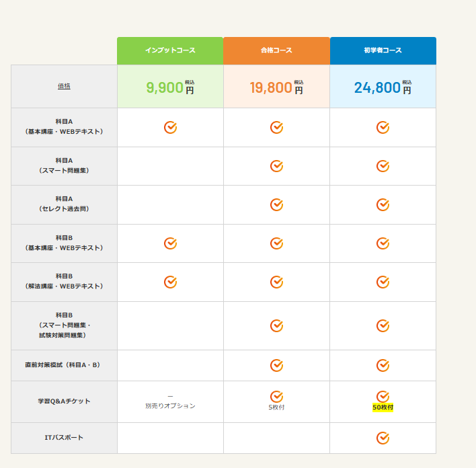
Task: Click the 9,900円 price cell
Action: [x=170, y=87]
